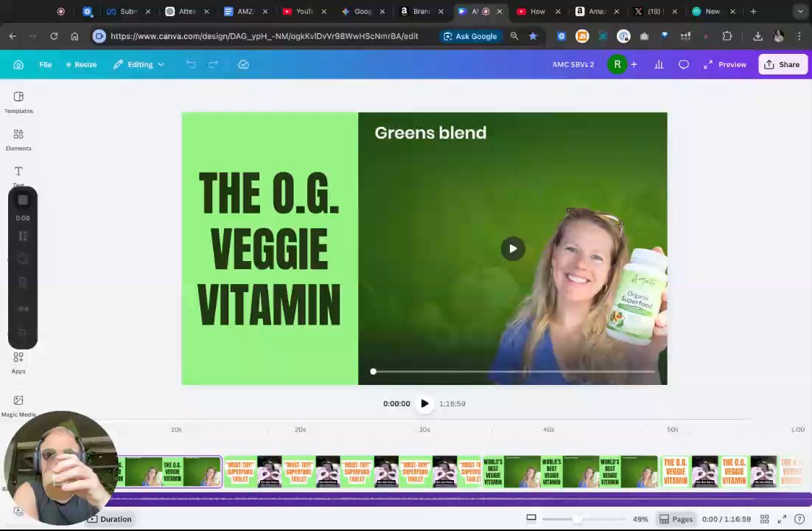Open the Magic Media panel

click(x=18, y=406)
